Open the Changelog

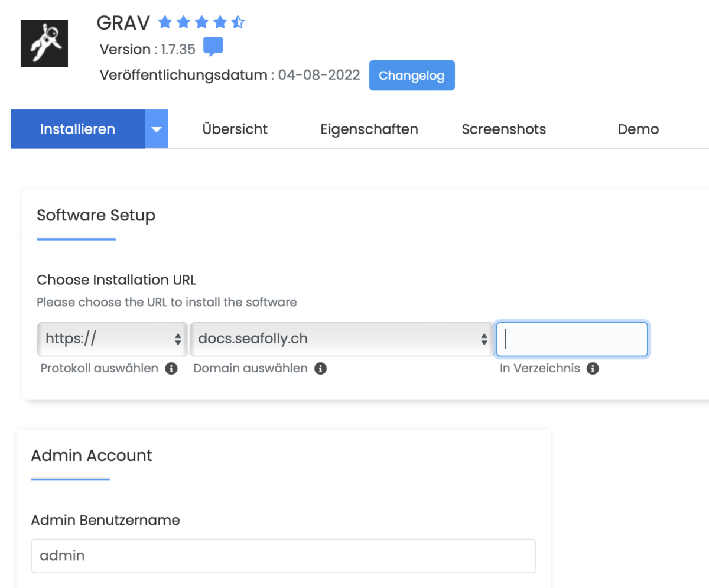point(412,75)
